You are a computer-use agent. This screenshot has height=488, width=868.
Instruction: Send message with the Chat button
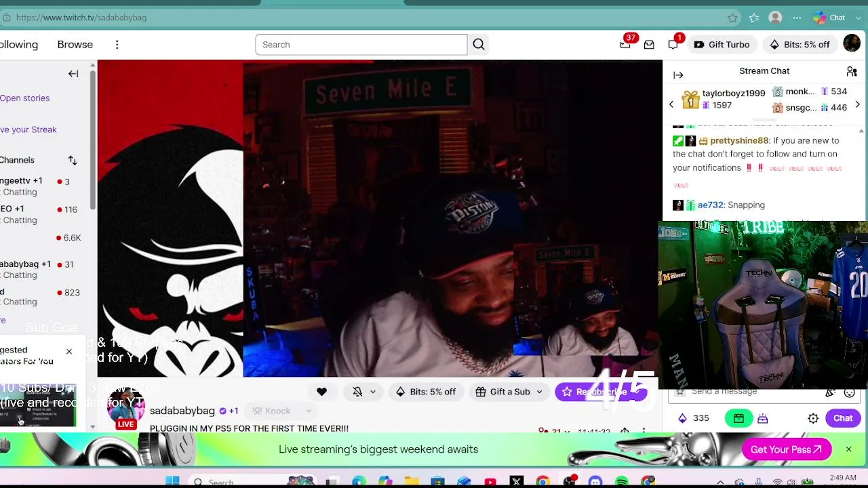(843, 419)
